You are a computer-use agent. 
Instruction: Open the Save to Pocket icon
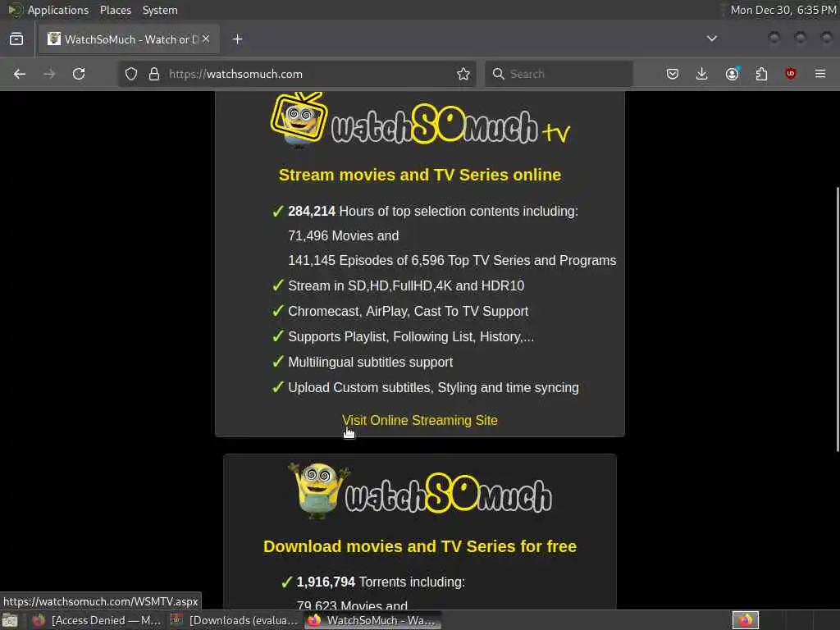pyautogui.click(x=673, y=74)
